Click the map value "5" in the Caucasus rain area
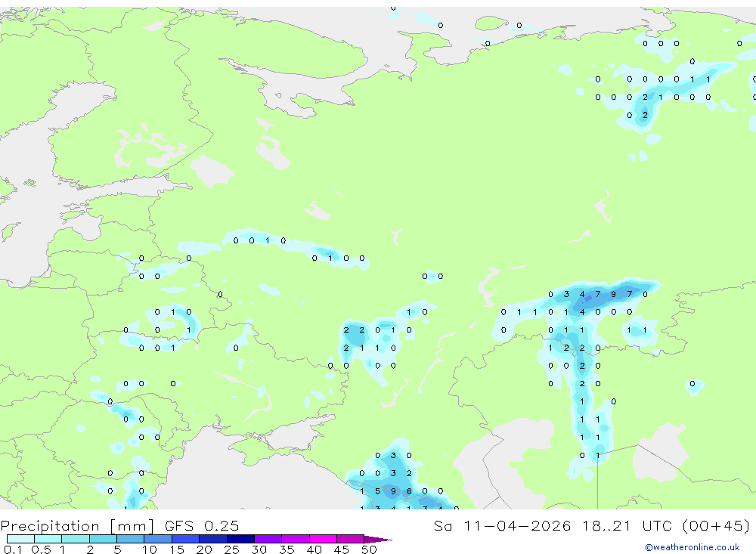The height and width of the screenshot is (554, 756). point(377,491)
